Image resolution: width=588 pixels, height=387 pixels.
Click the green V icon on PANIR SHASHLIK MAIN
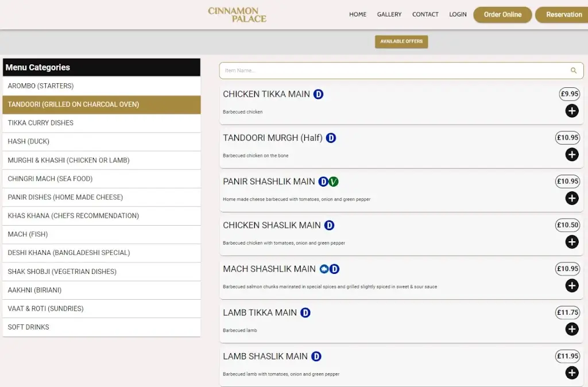(x=333, y=181)
